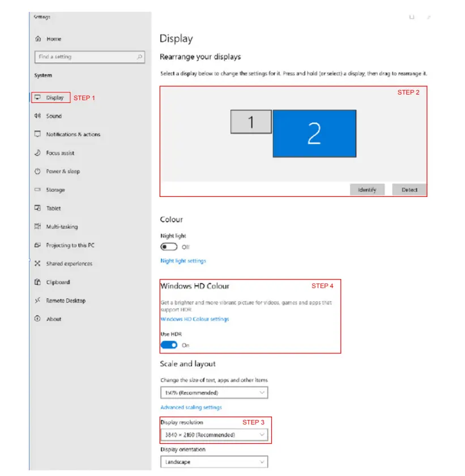Select Clipboard settings entry
The height and width of the screenshot is (476, 465).
pos(58,282)
